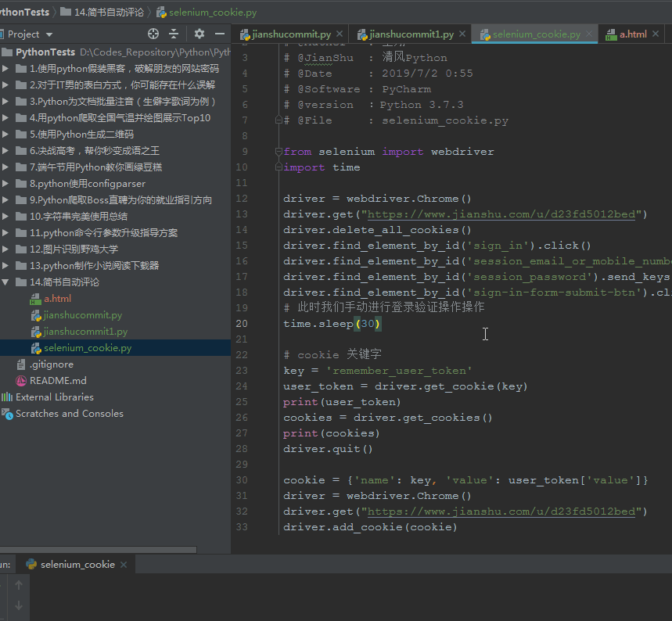Click the folder icon beside 14.简书自动评论

point(21,282)
